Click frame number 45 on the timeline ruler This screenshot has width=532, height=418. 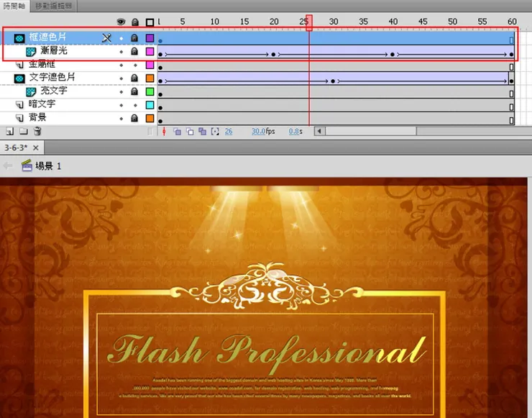pyautogui.click(x=423, y=22)
